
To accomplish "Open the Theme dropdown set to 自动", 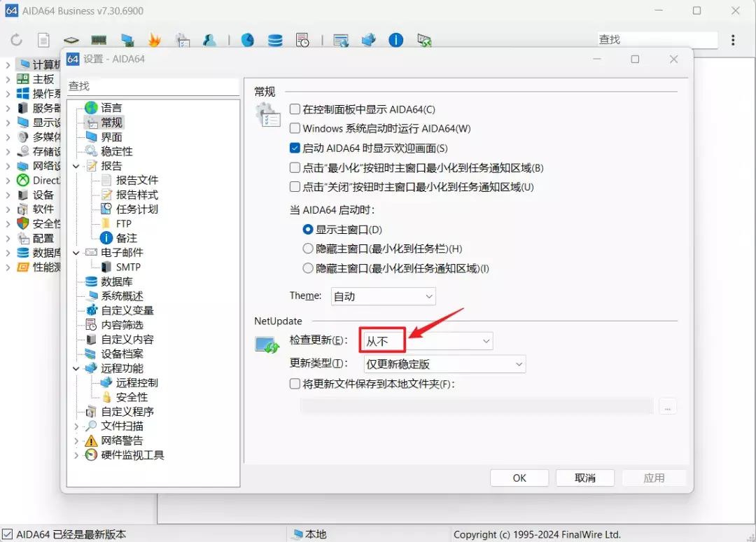I will 384,296.
